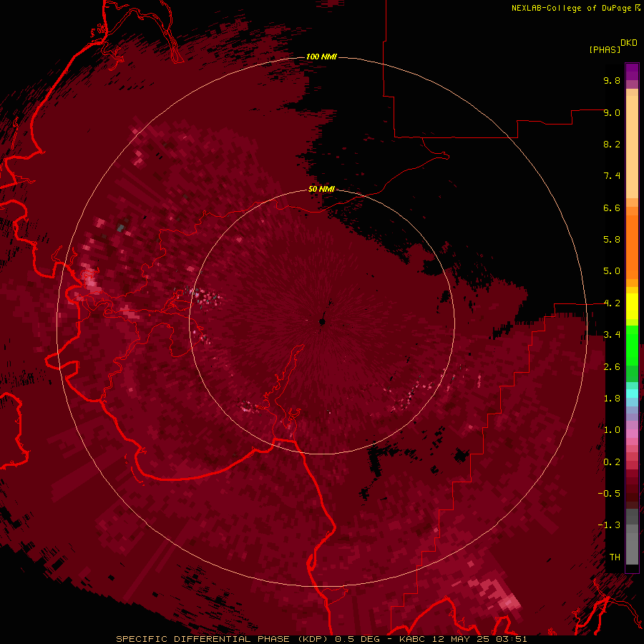
Task: Click the 0.2 value on color scale
Action: (x=612, y=462)
